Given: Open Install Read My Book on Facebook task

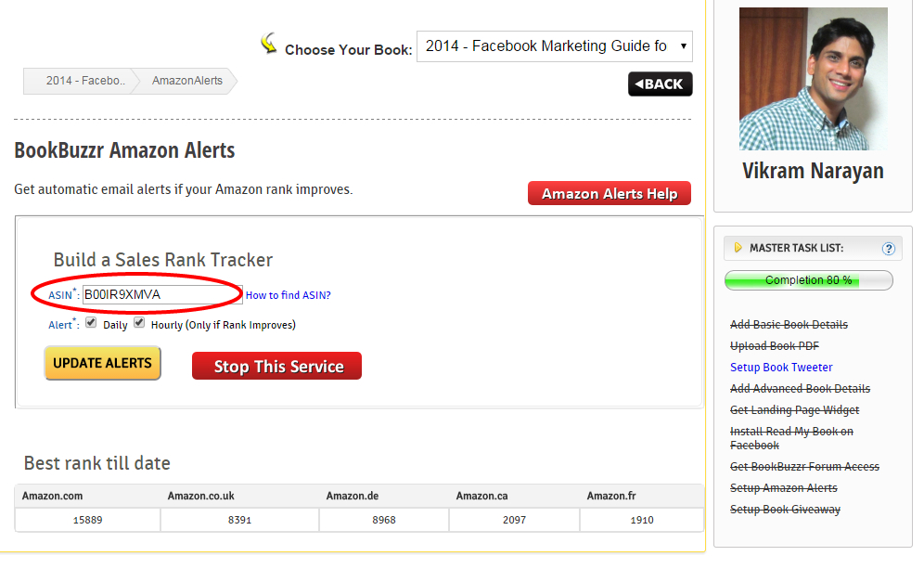Looking at the screenshot, I should [791, 438].
